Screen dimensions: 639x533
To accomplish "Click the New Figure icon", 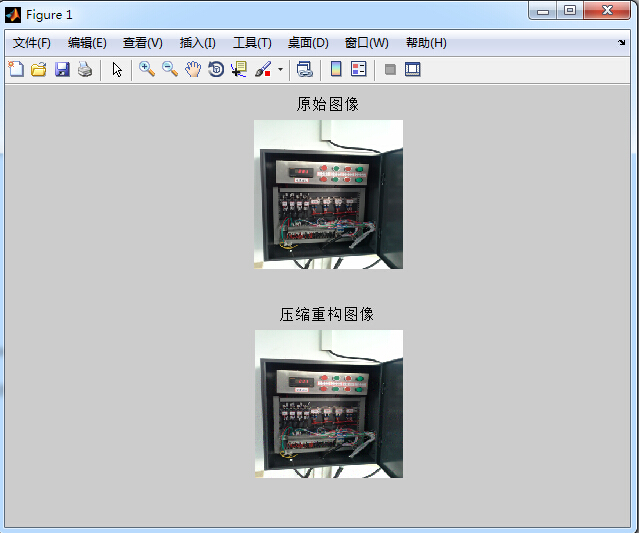I will point(16,69).
